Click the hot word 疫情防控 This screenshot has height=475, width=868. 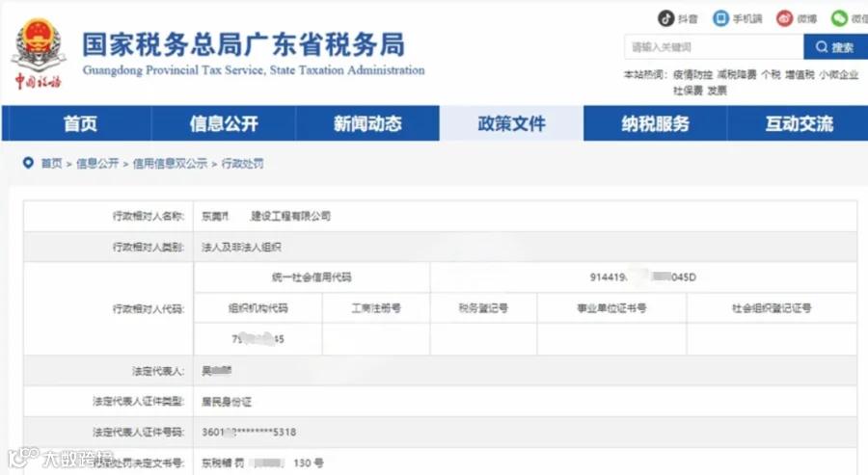(692, 74)
